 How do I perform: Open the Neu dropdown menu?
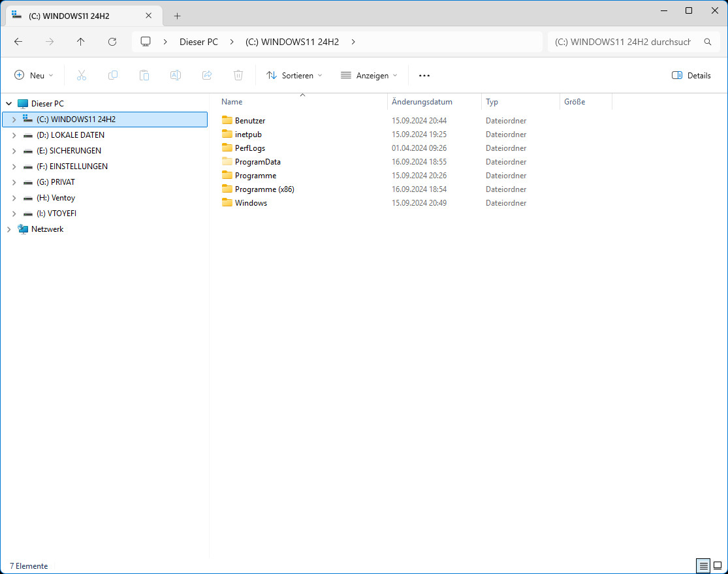pos(33,75)
